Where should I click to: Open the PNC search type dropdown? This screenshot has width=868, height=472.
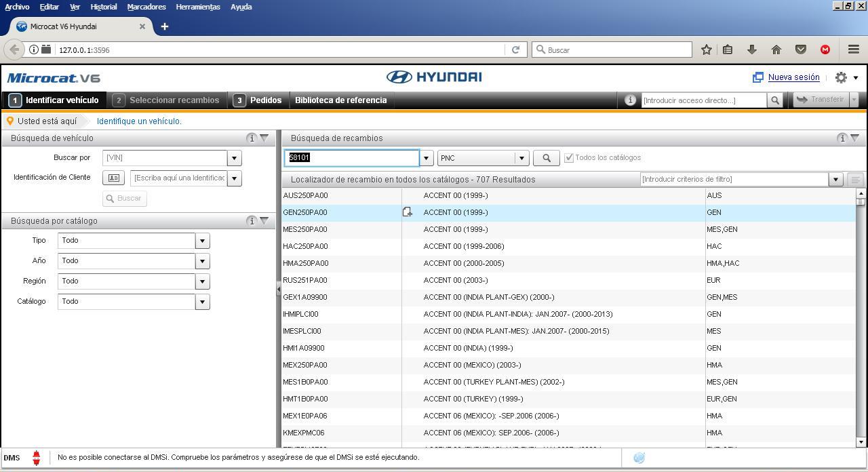(521, 157)
